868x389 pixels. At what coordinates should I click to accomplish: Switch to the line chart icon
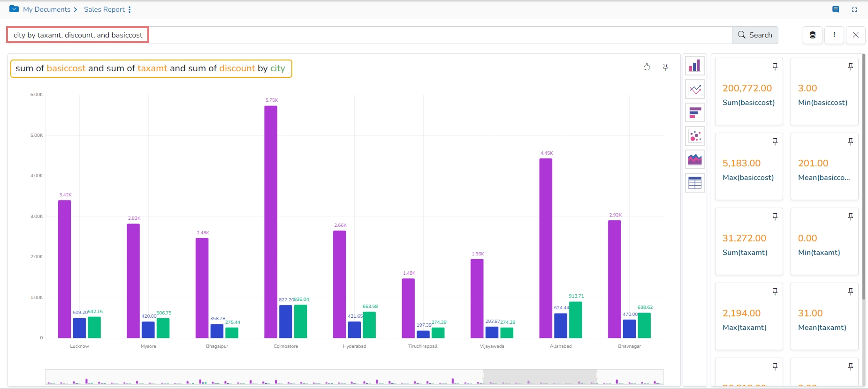695,89
